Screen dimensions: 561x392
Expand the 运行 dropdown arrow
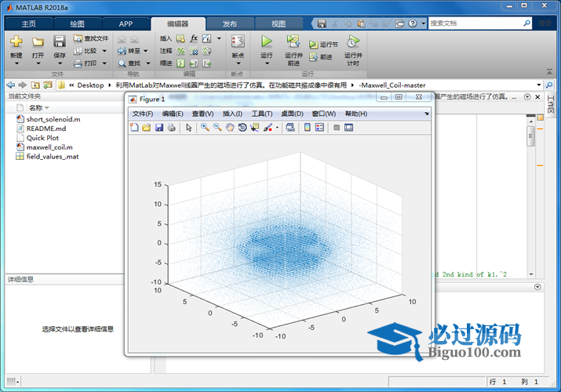point(267,64)
